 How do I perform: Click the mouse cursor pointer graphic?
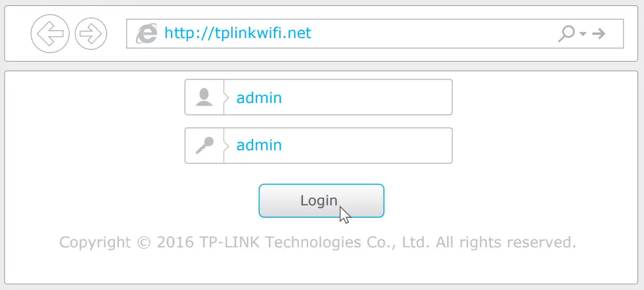tap(345, 215)
